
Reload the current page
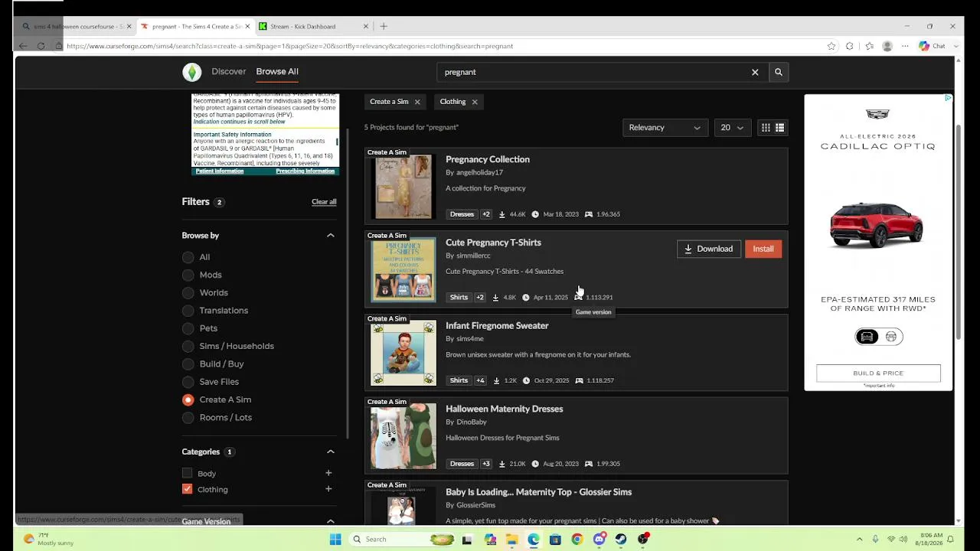click(41, 46)
